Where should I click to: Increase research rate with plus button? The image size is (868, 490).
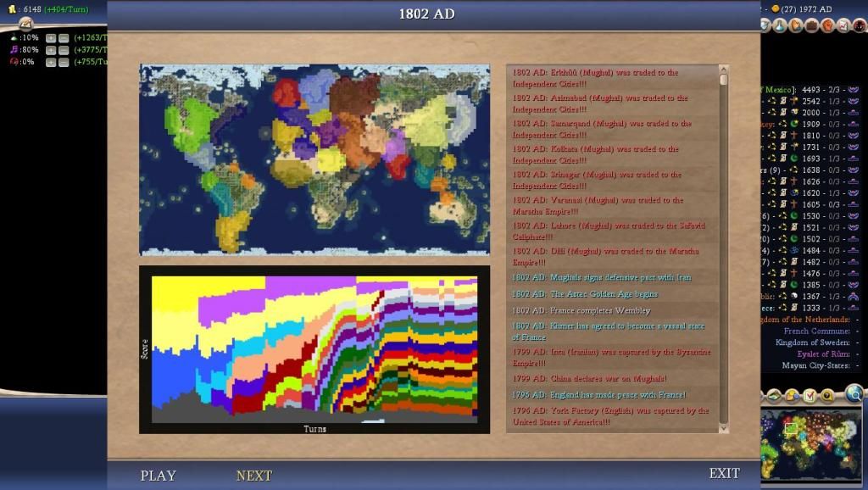coord(51,38)
